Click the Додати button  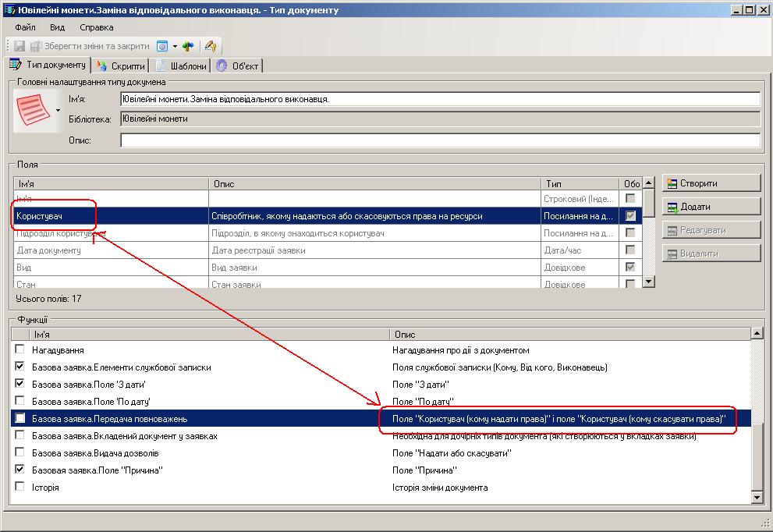click(711, 207)
